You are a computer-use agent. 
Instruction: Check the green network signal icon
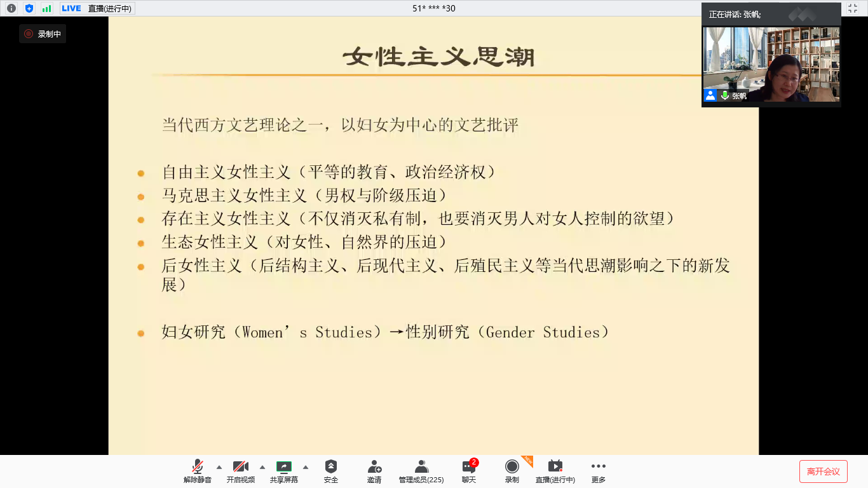tap(46, 8)
